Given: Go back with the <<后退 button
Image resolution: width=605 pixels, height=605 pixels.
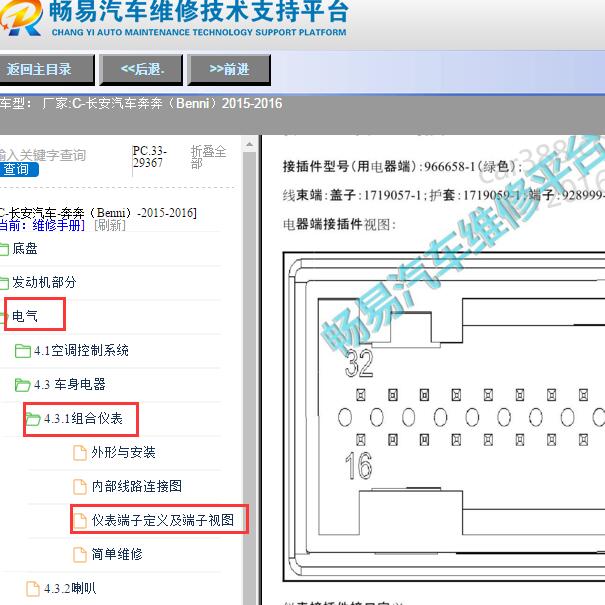Looking at the screenshot, I should point(141,69).
